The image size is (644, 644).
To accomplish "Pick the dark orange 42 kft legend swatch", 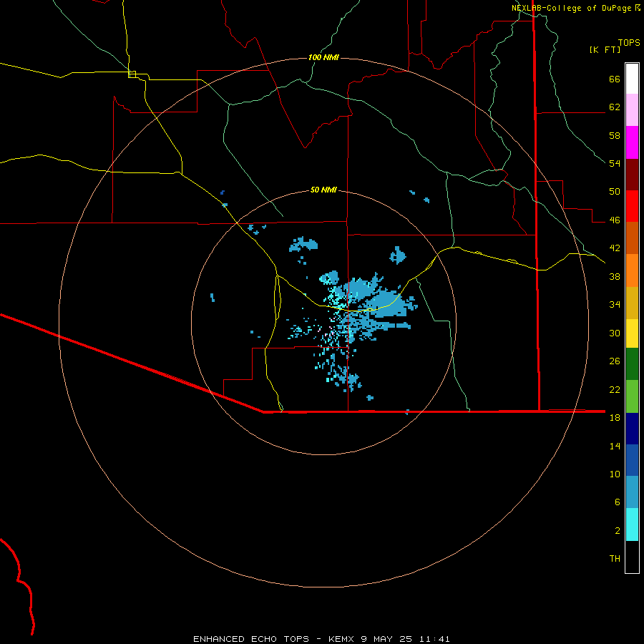I will tap(632, 238).
